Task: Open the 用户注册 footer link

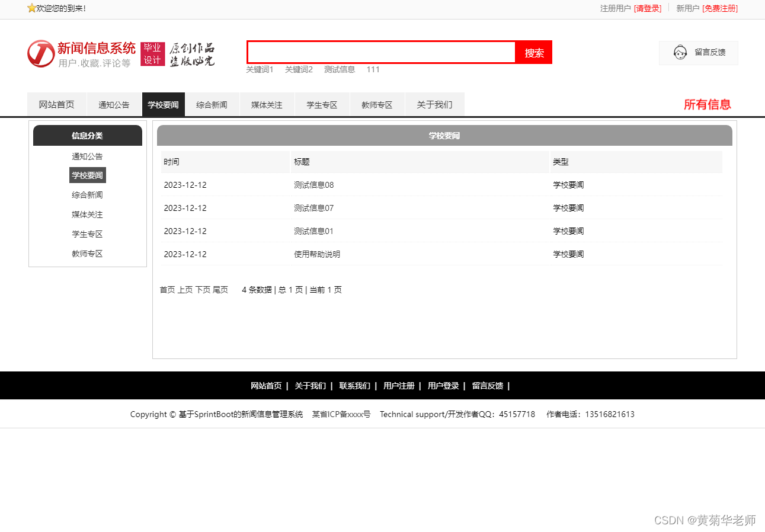Action: 399,385
